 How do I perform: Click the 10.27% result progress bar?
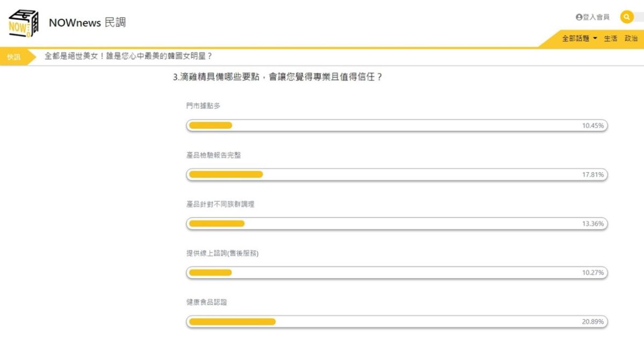point(397,273)
